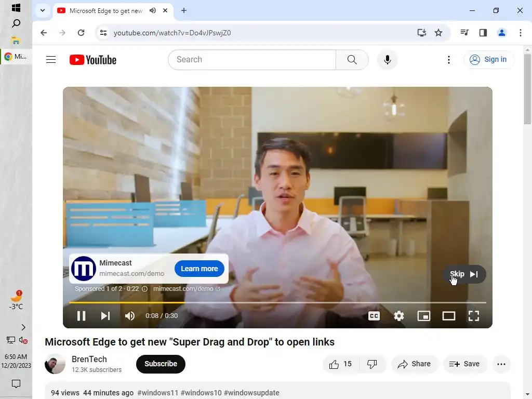Open YouTube settings three-dot menu
532x399 pixels.
coord(449,60)
